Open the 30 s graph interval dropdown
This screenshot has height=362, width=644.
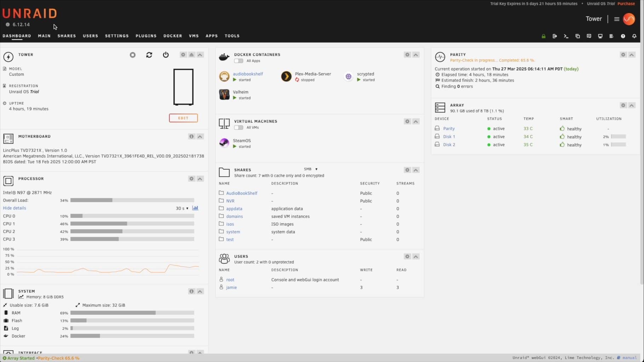click(182, 209)
